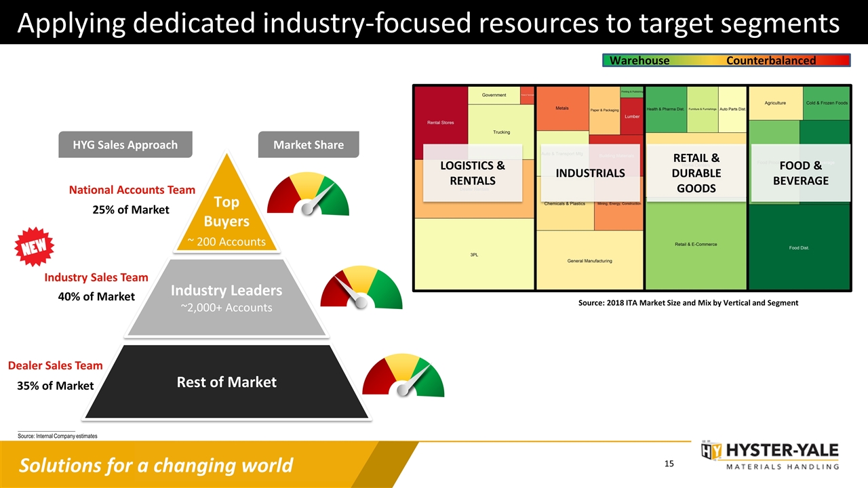Click the "Source: Internal Company estimates" footnote
The width and height of the screenshot is (868, 488).
[x=58, y=436]
